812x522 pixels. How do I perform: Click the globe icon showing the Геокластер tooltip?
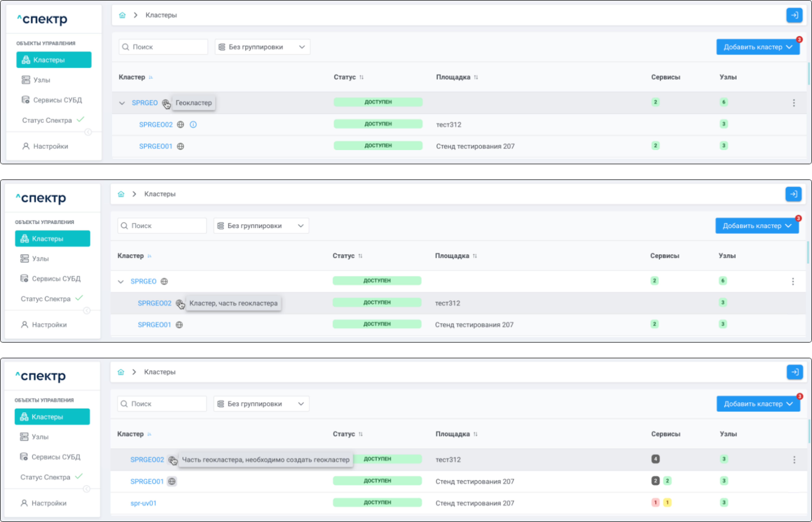point(165,103)
